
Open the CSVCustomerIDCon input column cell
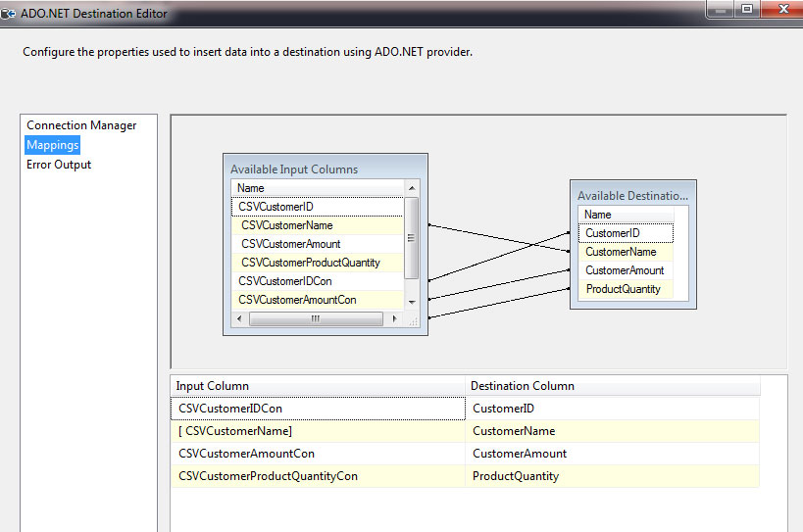point(318,409)
